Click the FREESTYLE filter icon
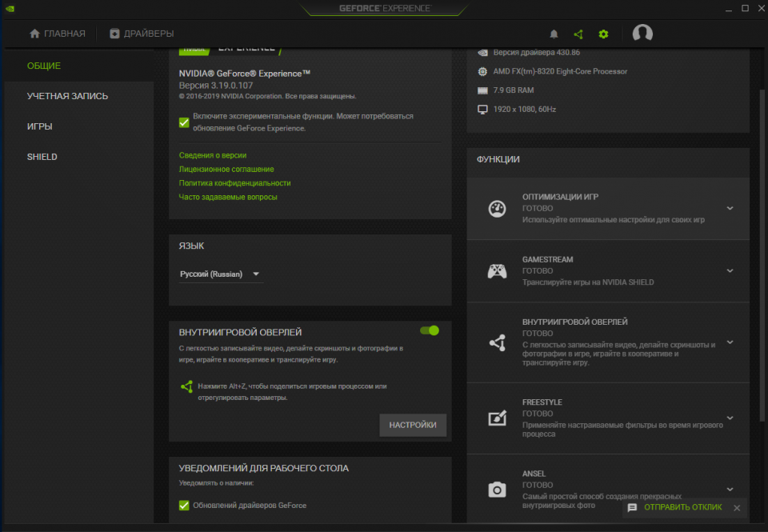This screenshot has width=768, height=532. point(497,418)
